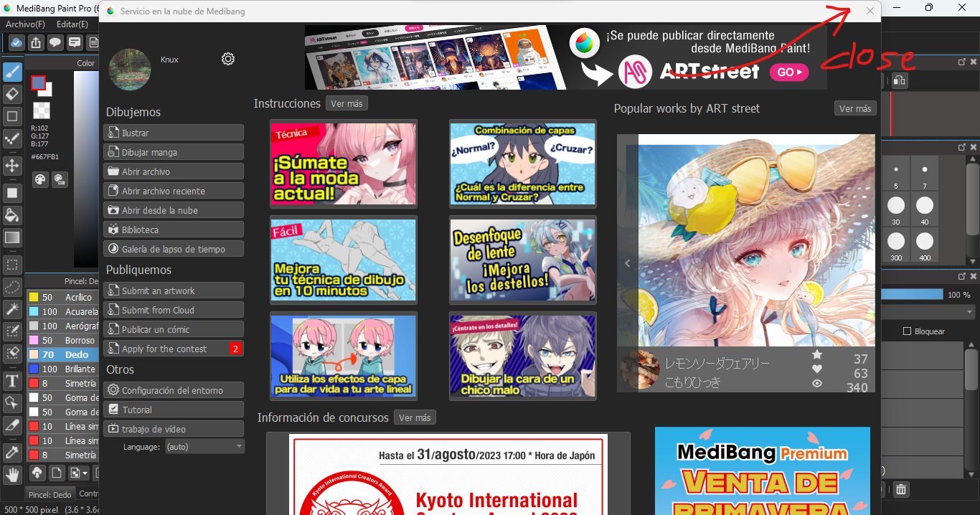This screenshot has height=515, width=980.
Task: Select the Eyedropper tool
Action: (12, 453)
